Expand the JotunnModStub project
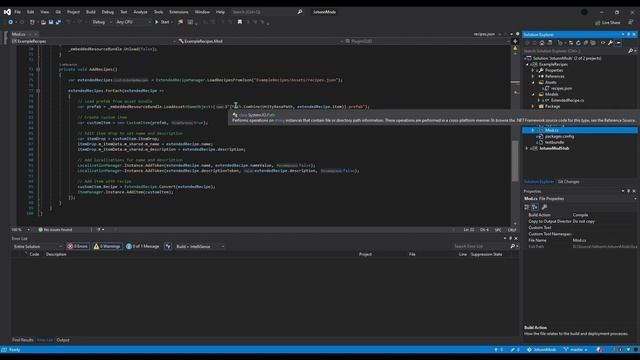 click(527, 148)
